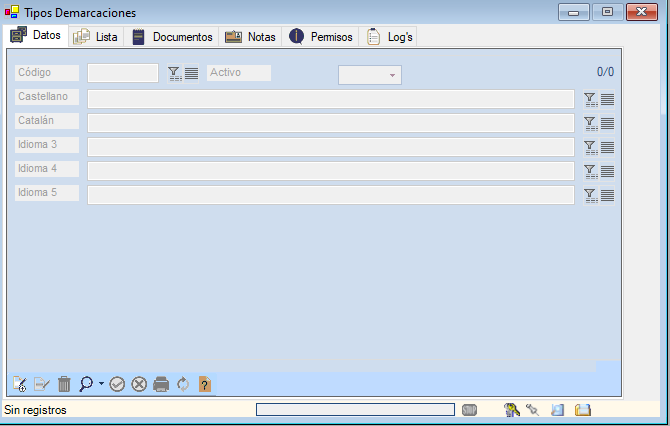The image size is (670, 426).
Task: Click the cancel X circle icon
Action: [139, 384]
